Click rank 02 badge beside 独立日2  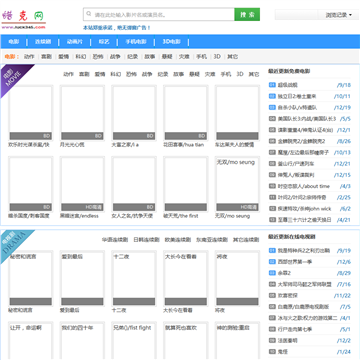click(x=272, y=96)
